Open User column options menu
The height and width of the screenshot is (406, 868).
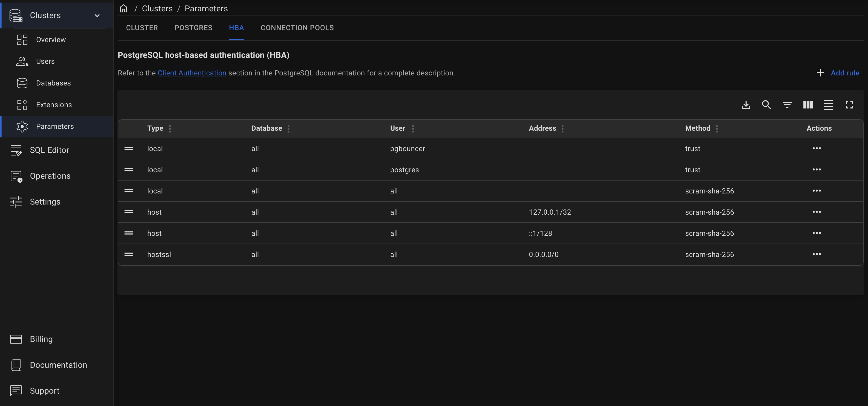(413, 129)
